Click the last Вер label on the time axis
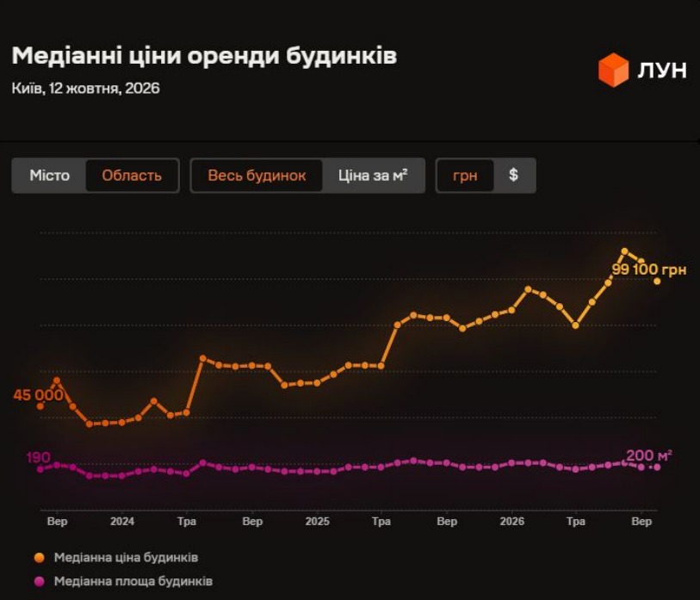 [641, 521]
